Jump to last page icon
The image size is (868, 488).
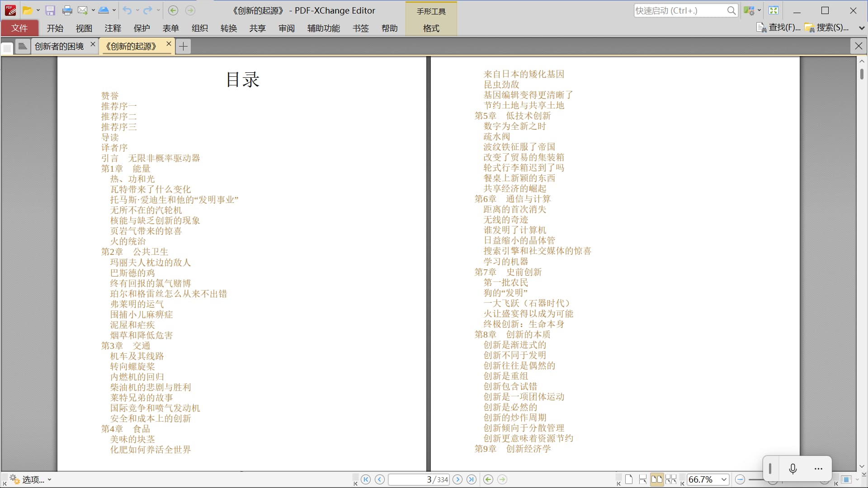pos(472,479)
